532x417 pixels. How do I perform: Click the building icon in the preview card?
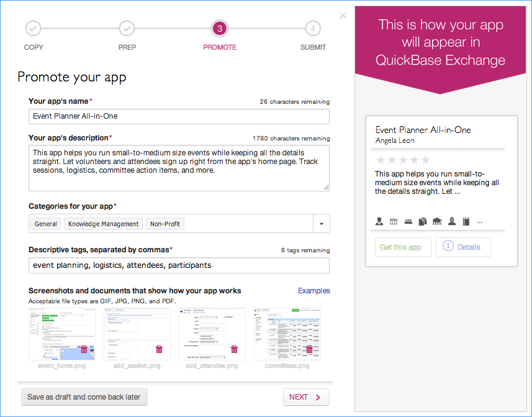click(438, 221)
